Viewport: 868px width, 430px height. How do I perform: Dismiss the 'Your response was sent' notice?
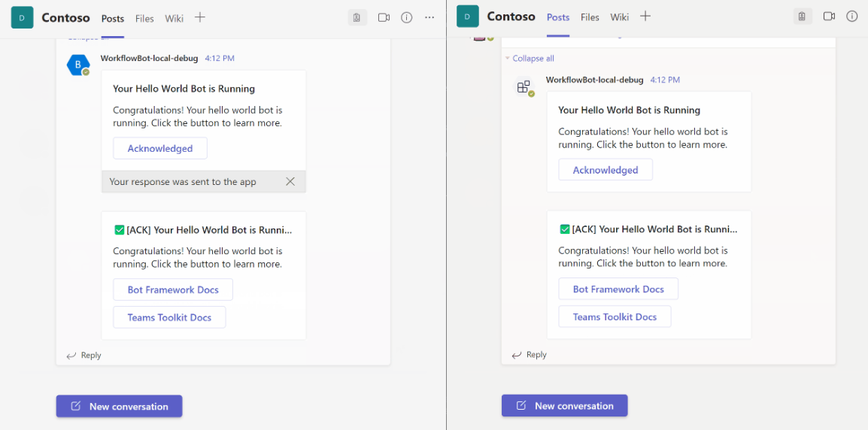tap(290, 181)
